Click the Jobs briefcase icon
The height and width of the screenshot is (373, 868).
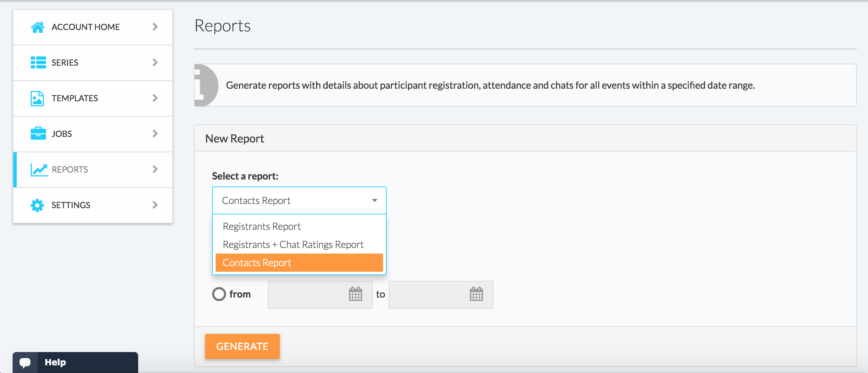[38, 134]
